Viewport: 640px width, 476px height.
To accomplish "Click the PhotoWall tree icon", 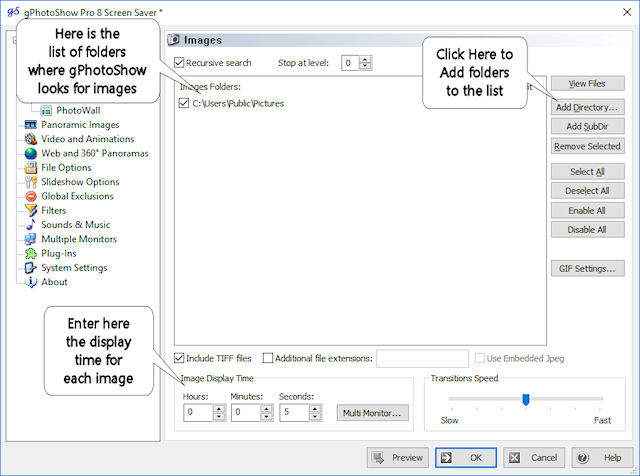I will pyautogui.click(x=46, y=111).
